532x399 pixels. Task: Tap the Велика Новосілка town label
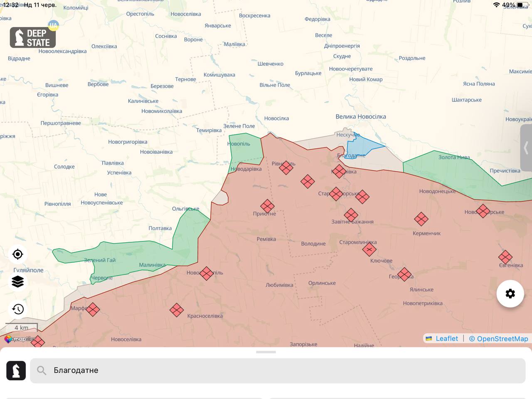[360, 117]
